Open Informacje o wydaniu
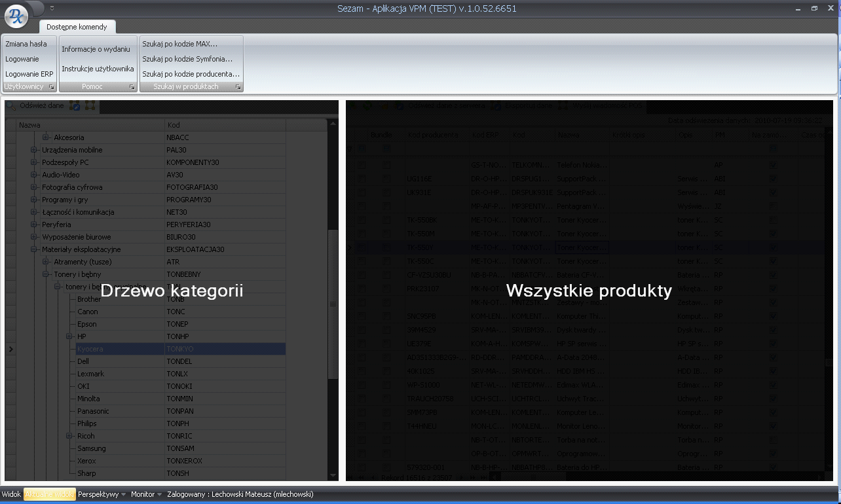Viewport: 841px width, 504px height. pyautogui.click(x=96, y=49)
